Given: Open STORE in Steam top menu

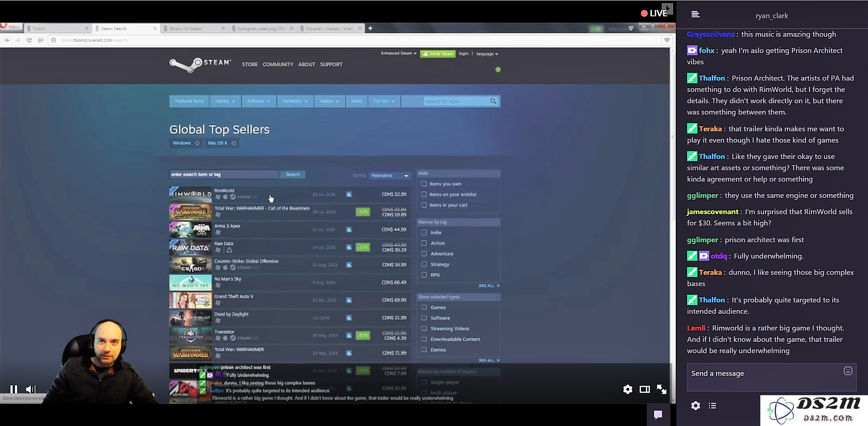Looking at the screenshot, I should coord(250,64).
